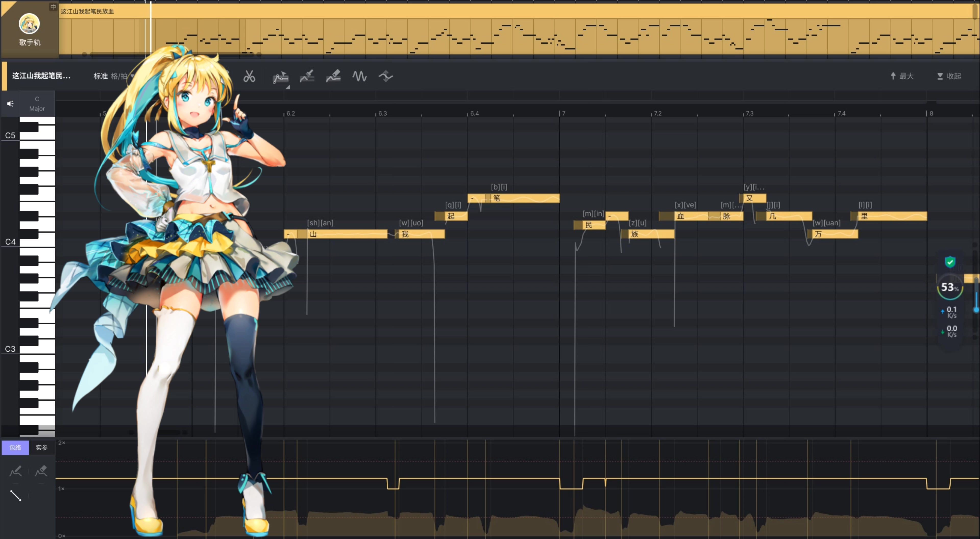This screenshot has width=980, height=539.
Task: Click the phoneme label [z][u]
Action: (x=637, y=223)
